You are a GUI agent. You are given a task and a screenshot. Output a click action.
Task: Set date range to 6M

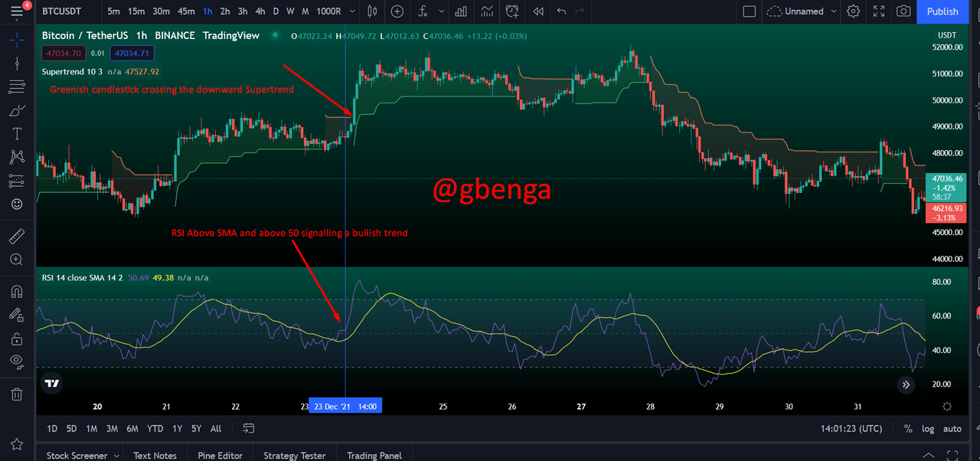(132, 428)
